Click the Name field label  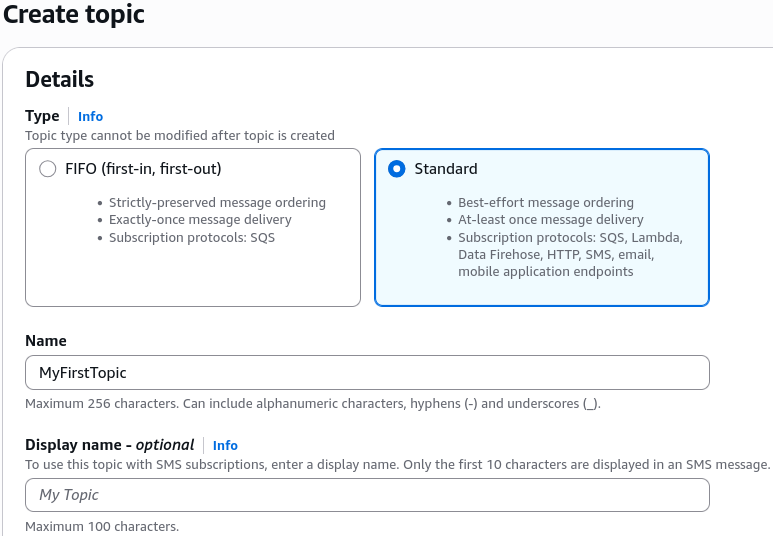point(46,341)
